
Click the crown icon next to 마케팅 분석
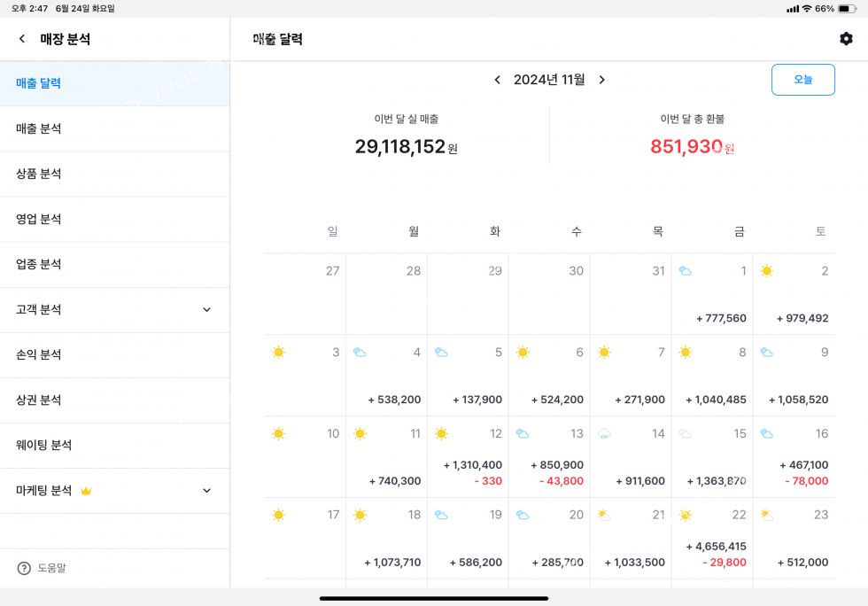[86, 491]
